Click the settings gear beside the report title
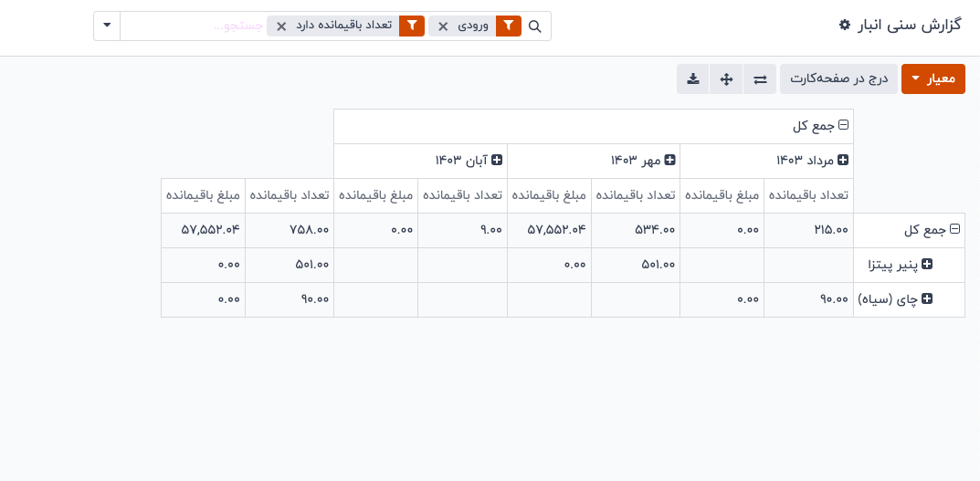This screenshot has width=980, height=481. 845,26
